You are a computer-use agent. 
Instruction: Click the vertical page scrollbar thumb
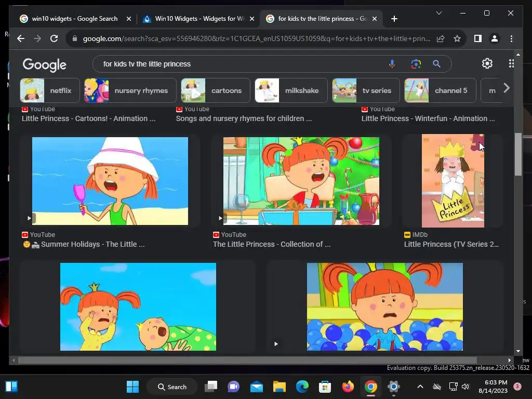[518, 154]
